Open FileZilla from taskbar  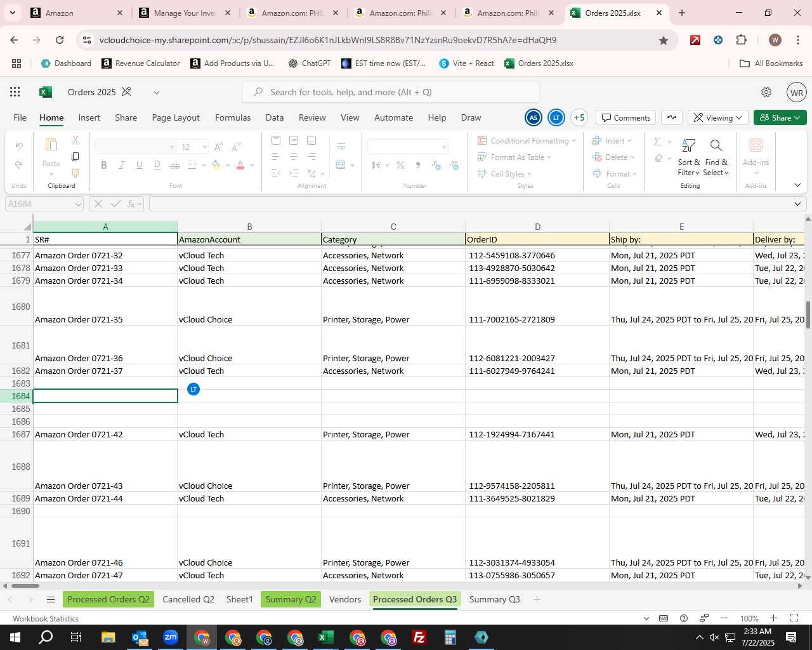[x=419, y=637]
